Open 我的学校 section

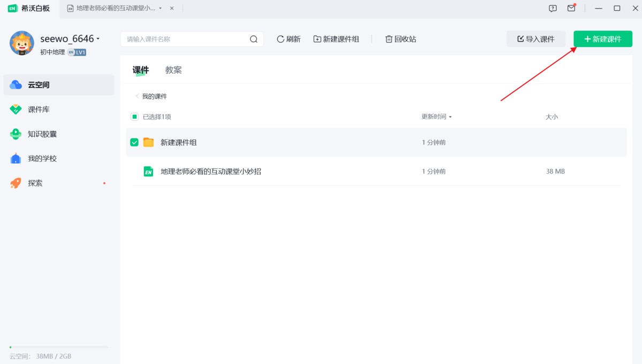click(41, 158)
